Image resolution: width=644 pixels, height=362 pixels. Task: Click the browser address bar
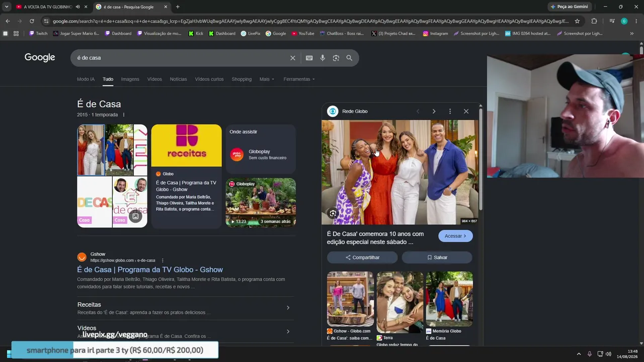310,21
